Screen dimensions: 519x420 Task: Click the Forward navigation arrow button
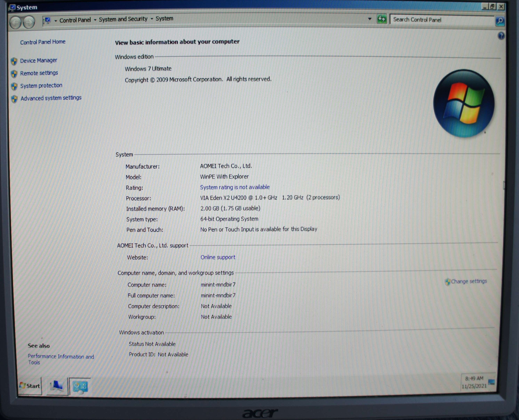pyautogui.click(x=29, y=22)
